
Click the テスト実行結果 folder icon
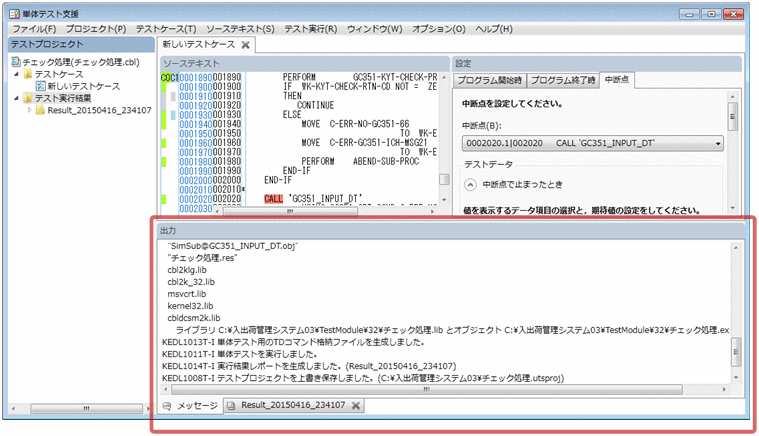pyautogui.click(x=28, y=98)
